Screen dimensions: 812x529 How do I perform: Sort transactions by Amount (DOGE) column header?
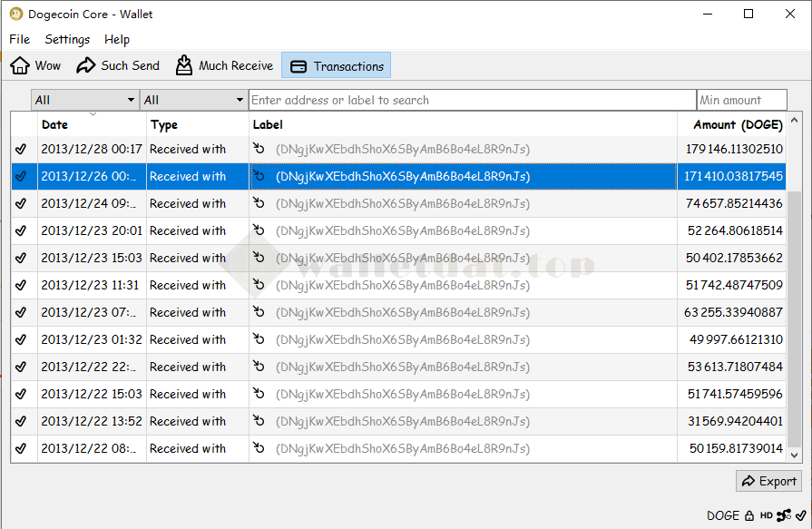coord(737,124)
